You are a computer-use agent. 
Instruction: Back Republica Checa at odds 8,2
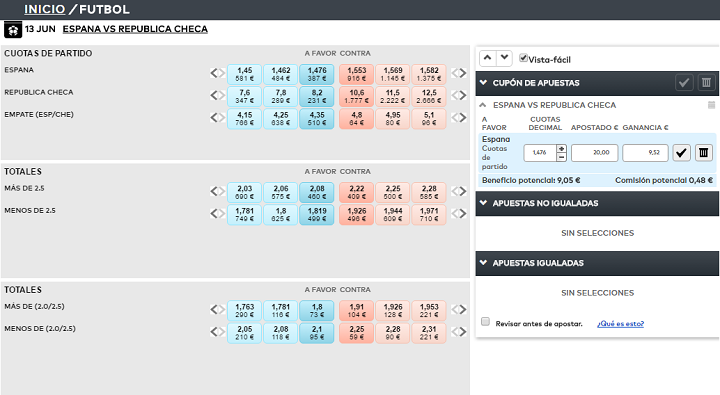tap(317, 96)
